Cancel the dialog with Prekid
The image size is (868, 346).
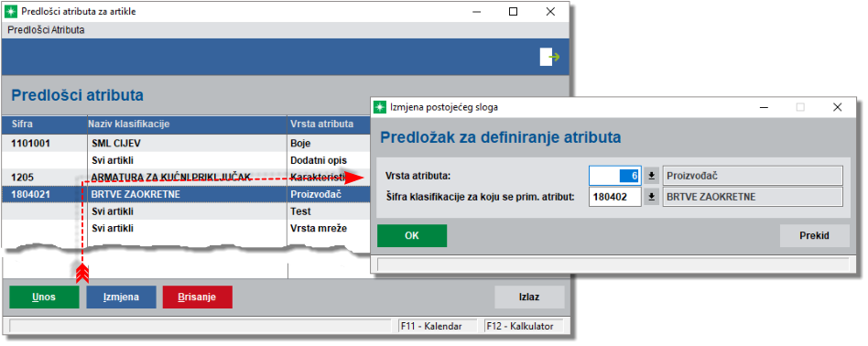814,235
